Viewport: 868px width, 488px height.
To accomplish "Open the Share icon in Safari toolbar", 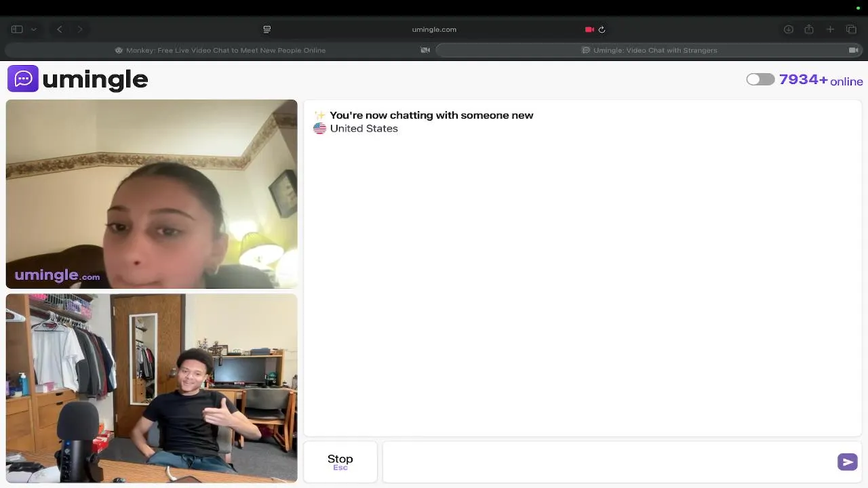I will pos(809,29).
